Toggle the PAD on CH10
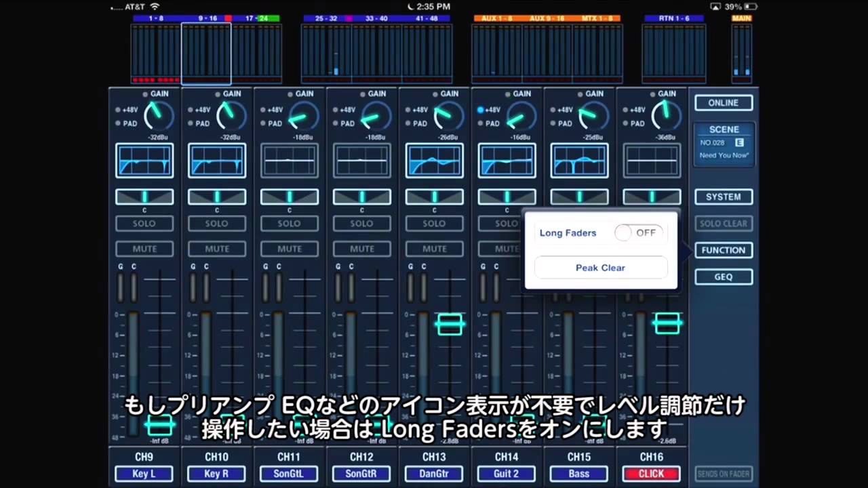Image resolution: width=868 pixels, height=488 pixels. click(x=200, y=123)
